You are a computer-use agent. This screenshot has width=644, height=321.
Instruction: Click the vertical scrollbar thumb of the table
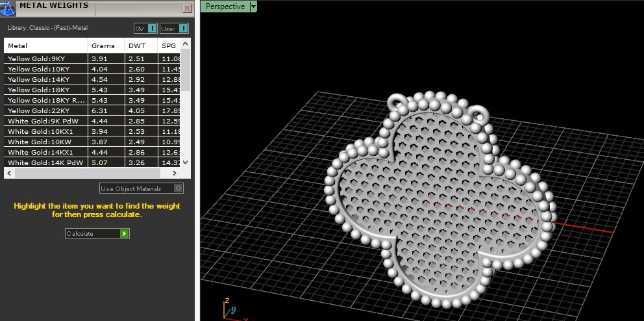(185, 70)
